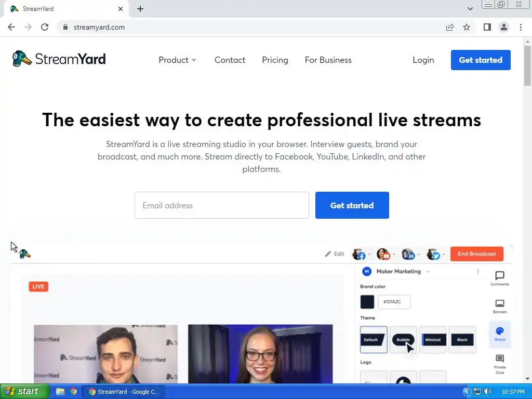Click the StreamYard duck logo
The width and height of the screenshot is (532, 399).
click(x=59, y=59)
